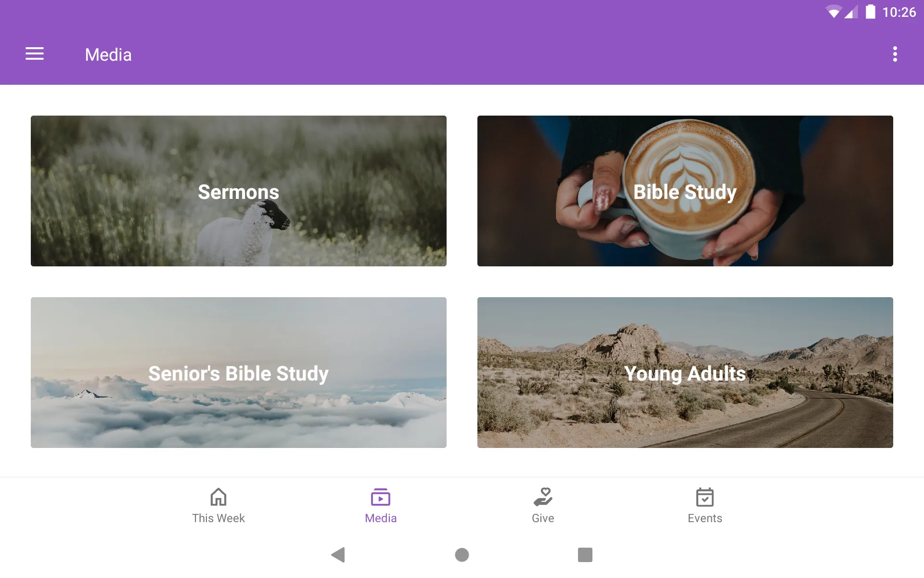Open the Bible Study media section
Viewport: 924px width, 578px height.
(x=685, y=191)
